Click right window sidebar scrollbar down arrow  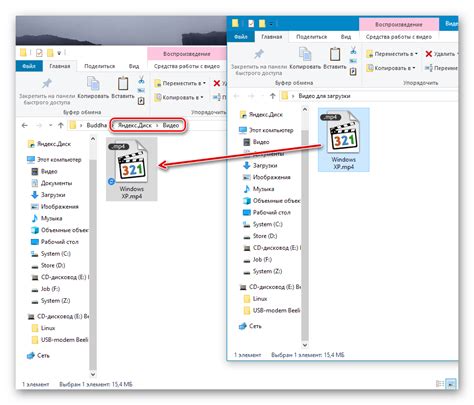[305, 345]
